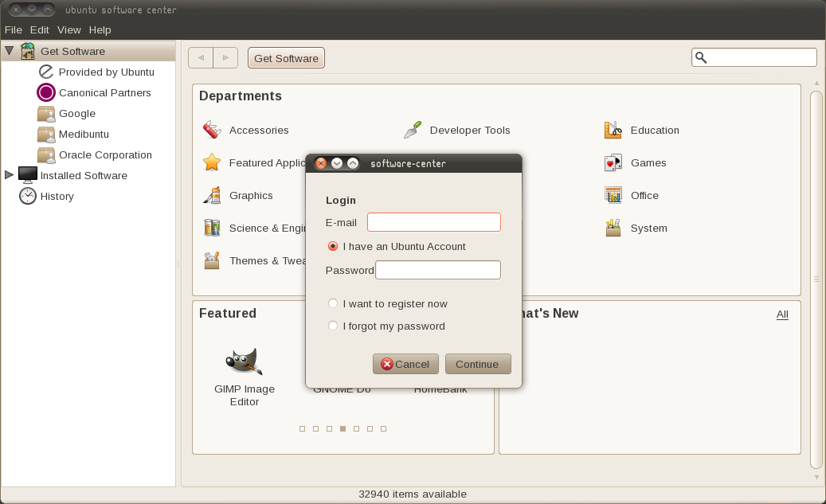Click the Provided by Ubuntu icon
The width and height of the screenshot is (826, 504).
click(46, 72)
